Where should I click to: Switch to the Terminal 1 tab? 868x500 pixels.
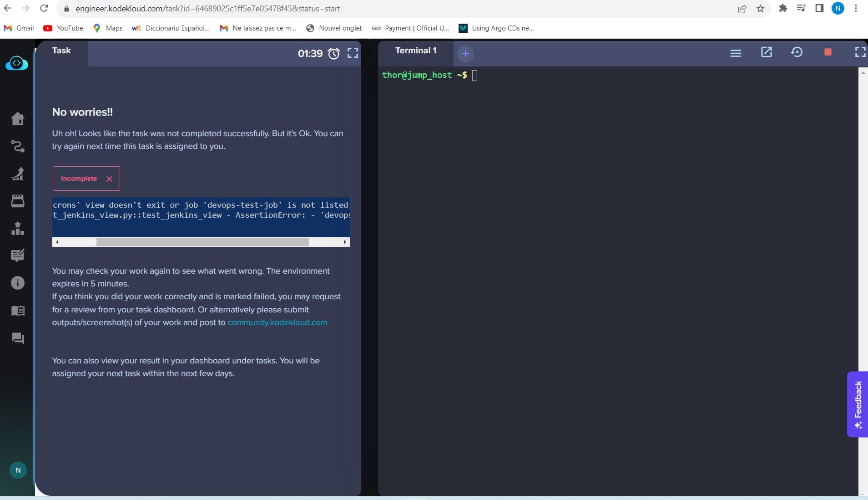(x=415, y=51)
